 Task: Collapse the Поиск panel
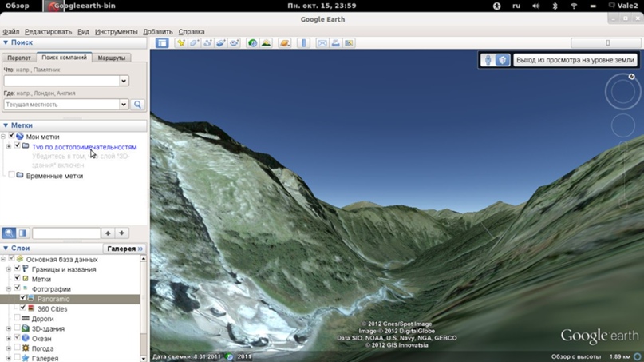coord(6,42)
